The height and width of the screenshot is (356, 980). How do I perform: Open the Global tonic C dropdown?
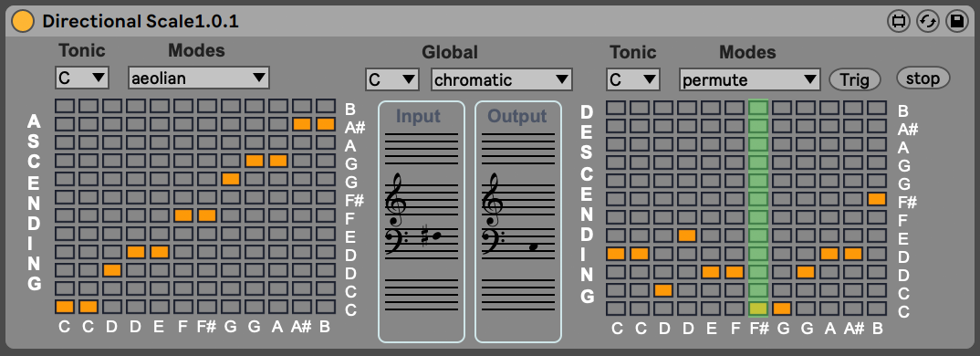click(392, 79)
